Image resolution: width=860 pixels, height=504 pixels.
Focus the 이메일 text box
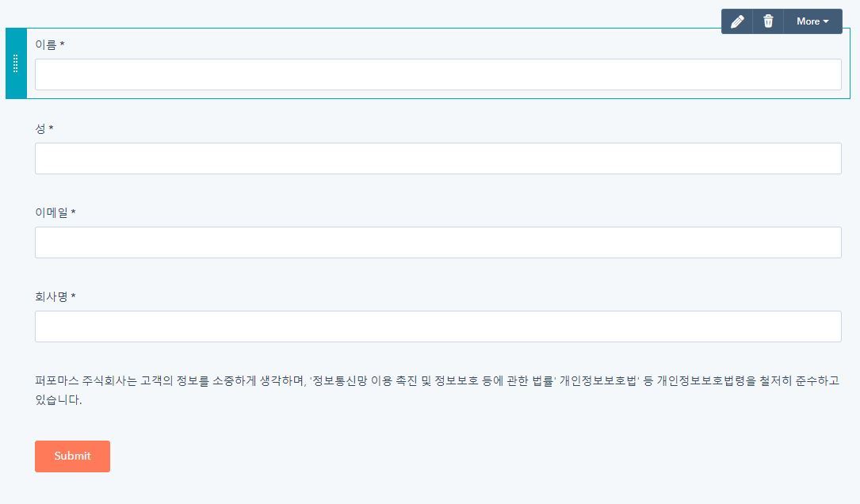(x=438, y=242)
